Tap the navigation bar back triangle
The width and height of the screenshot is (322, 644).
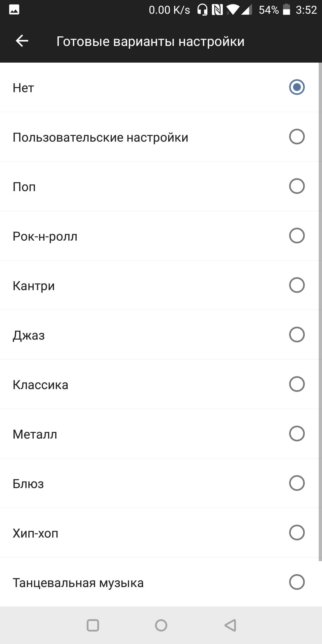[x=230, y=625]
